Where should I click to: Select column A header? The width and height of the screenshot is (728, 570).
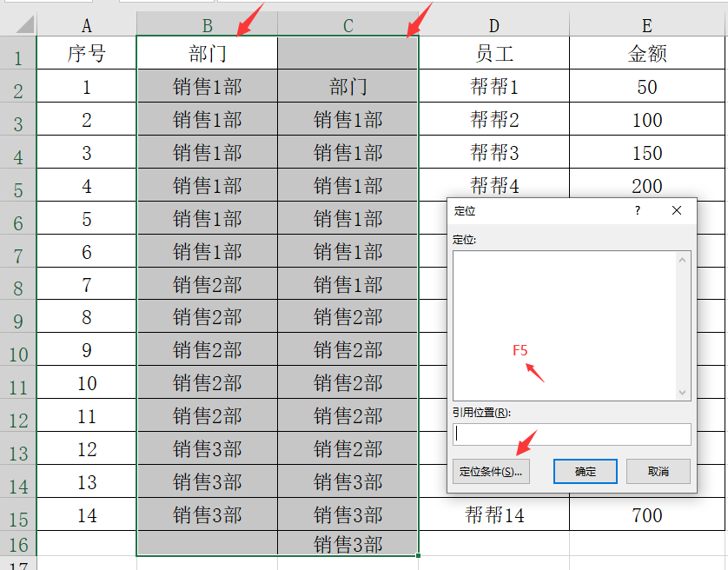pos(86,25)
